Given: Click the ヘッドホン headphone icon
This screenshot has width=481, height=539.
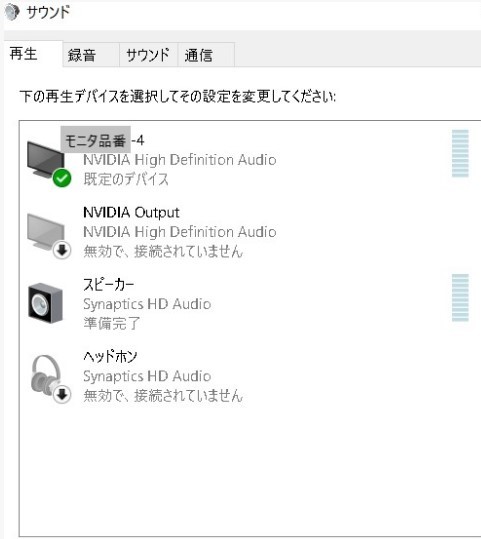Looking at the screenshot, I should pyautogui.click(x=51, y=379).
